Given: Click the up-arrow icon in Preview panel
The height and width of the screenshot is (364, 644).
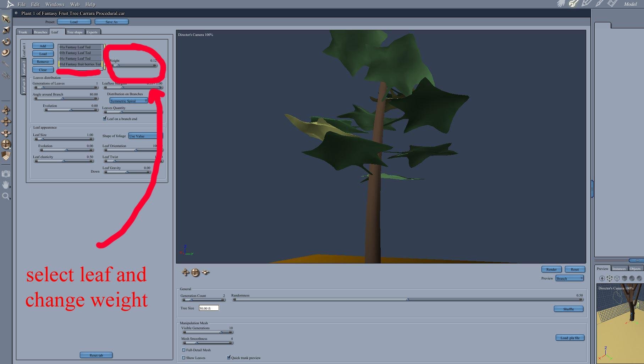Looking at the screenshot, I should tap(602, 278).
